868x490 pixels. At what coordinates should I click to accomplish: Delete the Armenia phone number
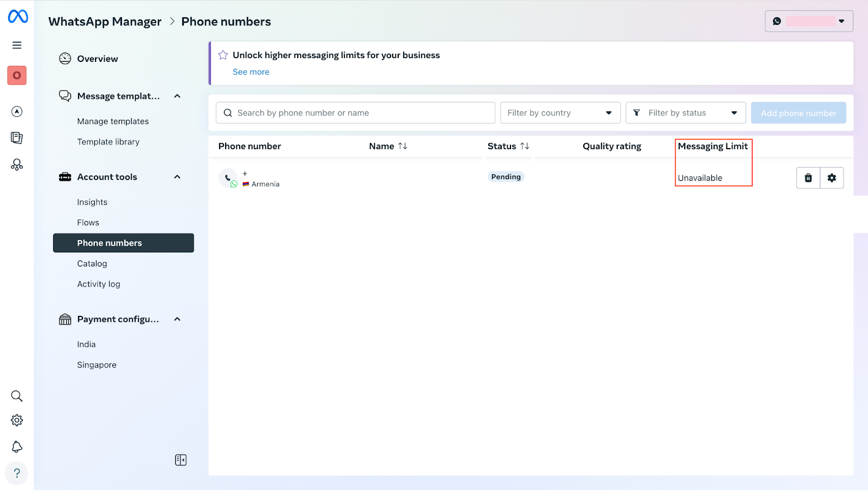[808, 178]
